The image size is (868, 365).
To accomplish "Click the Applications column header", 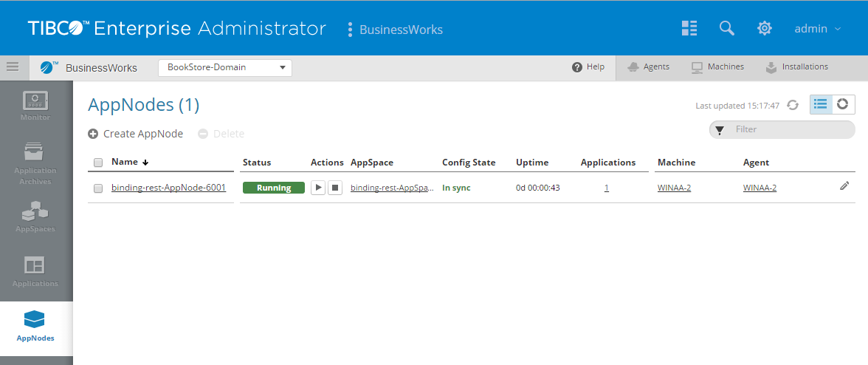I will pyautogui.click(x=608, y=163).
